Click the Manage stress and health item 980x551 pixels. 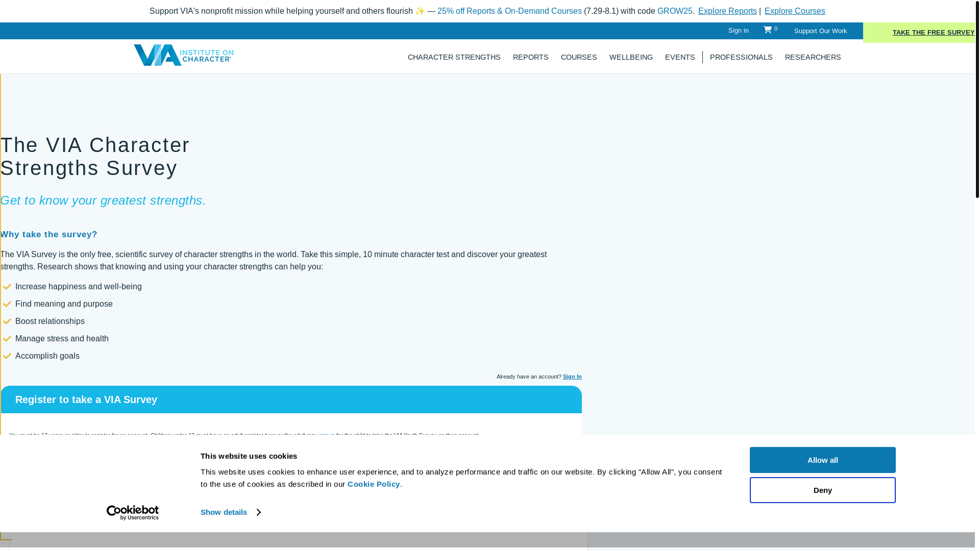62,339
